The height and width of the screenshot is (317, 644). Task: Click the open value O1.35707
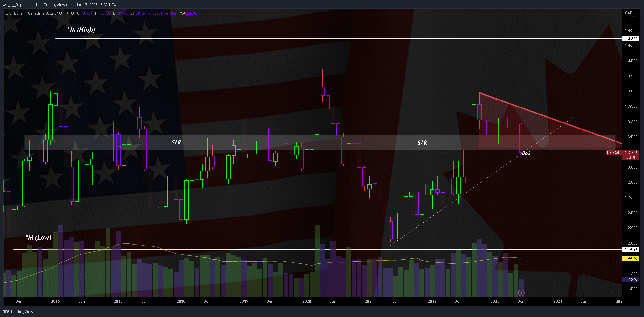pyautogui.click(x=85, y=13)
